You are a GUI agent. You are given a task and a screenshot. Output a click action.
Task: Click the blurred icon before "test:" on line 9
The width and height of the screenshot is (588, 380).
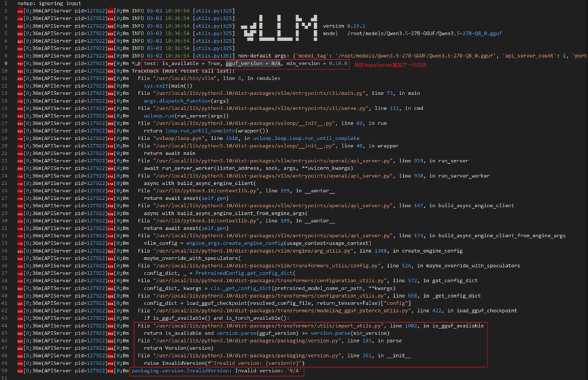(136, 63)
